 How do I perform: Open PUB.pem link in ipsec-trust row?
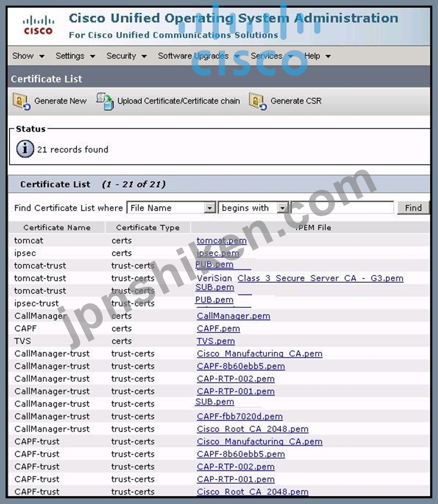coord(214,300)
